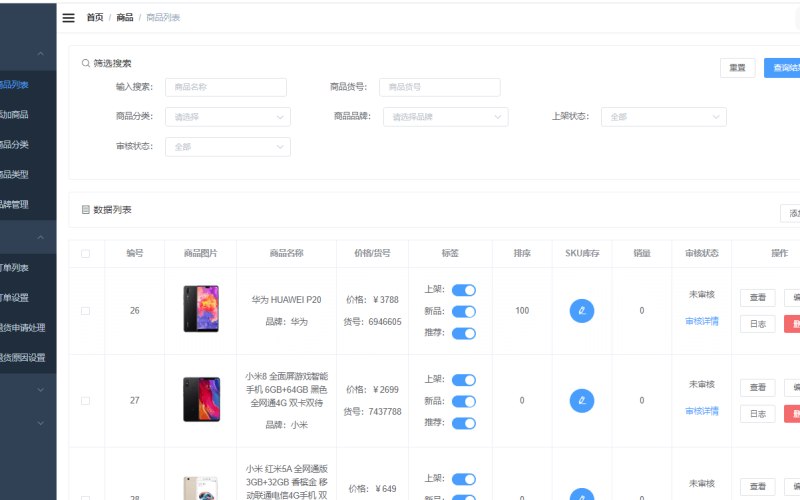
Task: Toggle 上架 switch for 红米5A
Action: pyautogui.click(x=464, y=479)
